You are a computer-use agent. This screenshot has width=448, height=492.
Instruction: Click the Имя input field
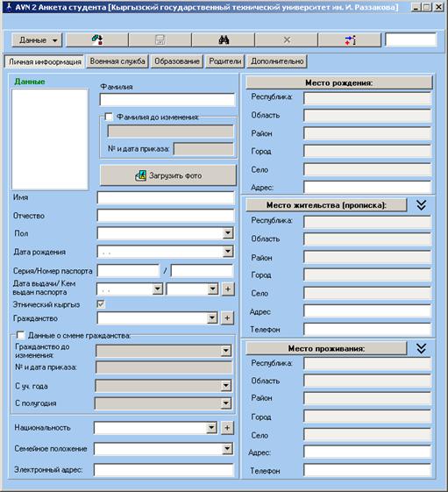tap(166, 197)
